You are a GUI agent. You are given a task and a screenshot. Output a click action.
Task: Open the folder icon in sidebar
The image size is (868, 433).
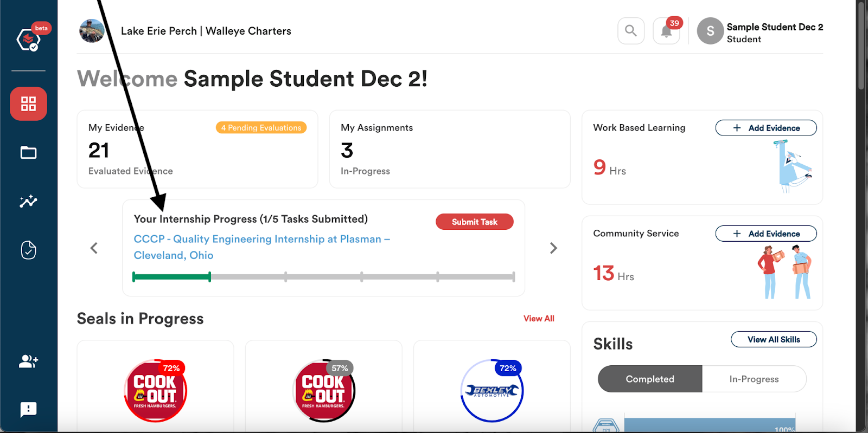tap(28, 153)
